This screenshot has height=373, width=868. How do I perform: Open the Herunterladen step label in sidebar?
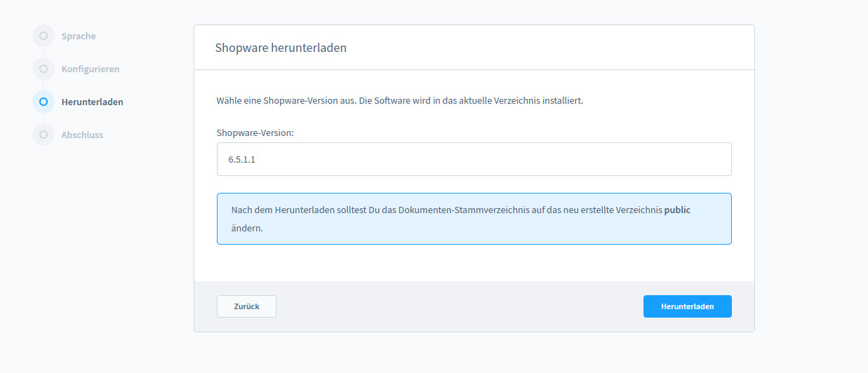point(92,102)
